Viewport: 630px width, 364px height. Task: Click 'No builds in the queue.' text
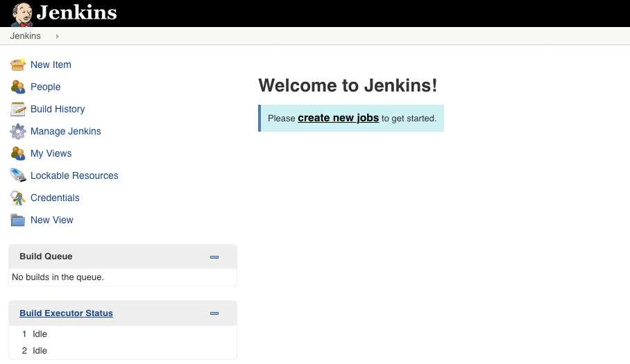58,277
